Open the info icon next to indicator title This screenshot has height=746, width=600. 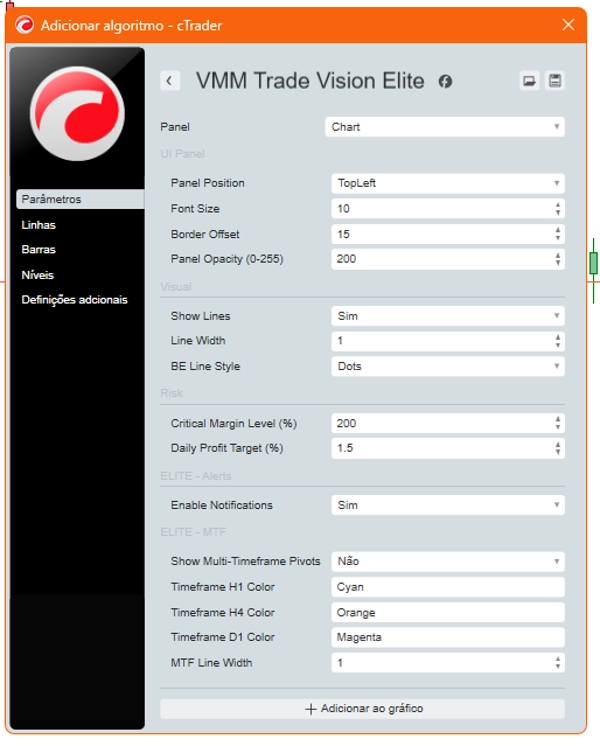click(445, 81)
